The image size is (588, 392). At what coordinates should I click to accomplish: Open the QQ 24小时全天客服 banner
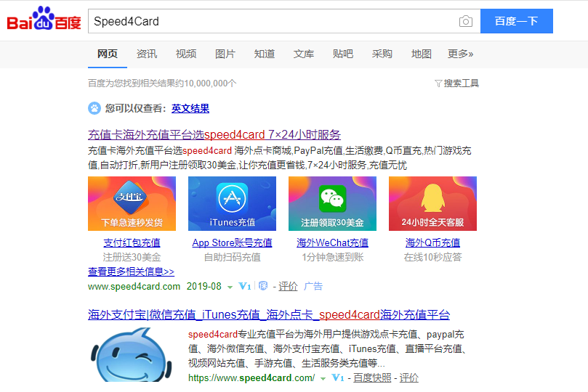pos(432,203)
